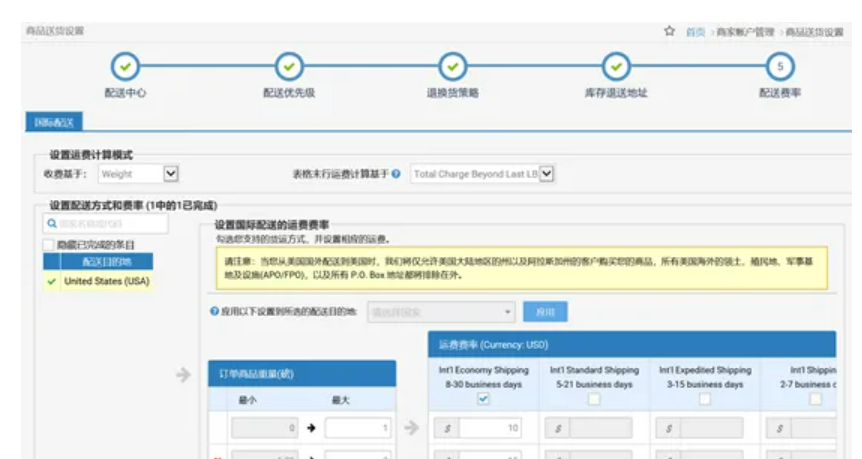Click the 设置运费计算模式 section title

coord(91,155)
